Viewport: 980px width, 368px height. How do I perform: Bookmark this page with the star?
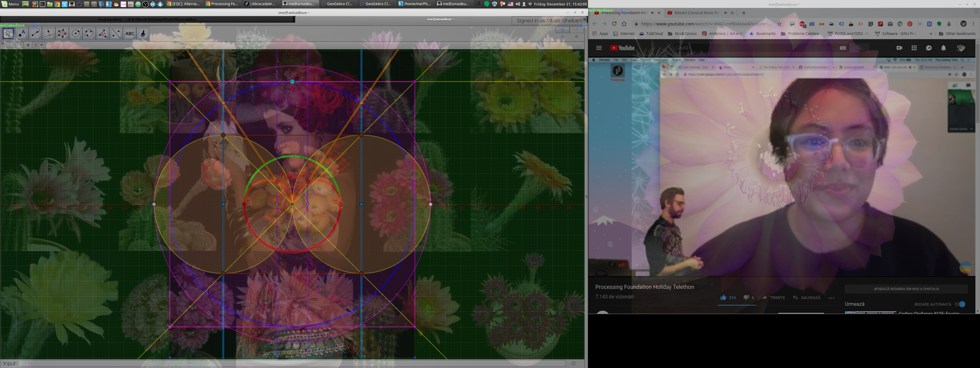tap(779, 24)
